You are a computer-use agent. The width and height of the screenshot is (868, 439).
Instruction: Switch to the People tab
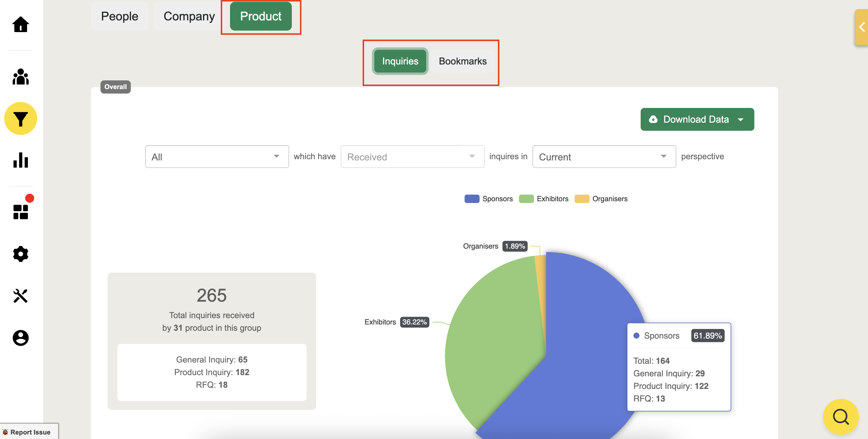coord(119,16)
